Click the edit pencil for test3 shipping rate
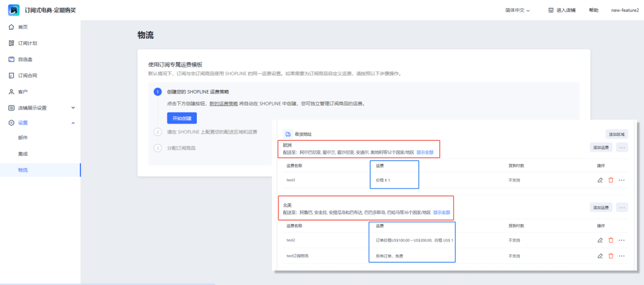 (x=600, y=179)
